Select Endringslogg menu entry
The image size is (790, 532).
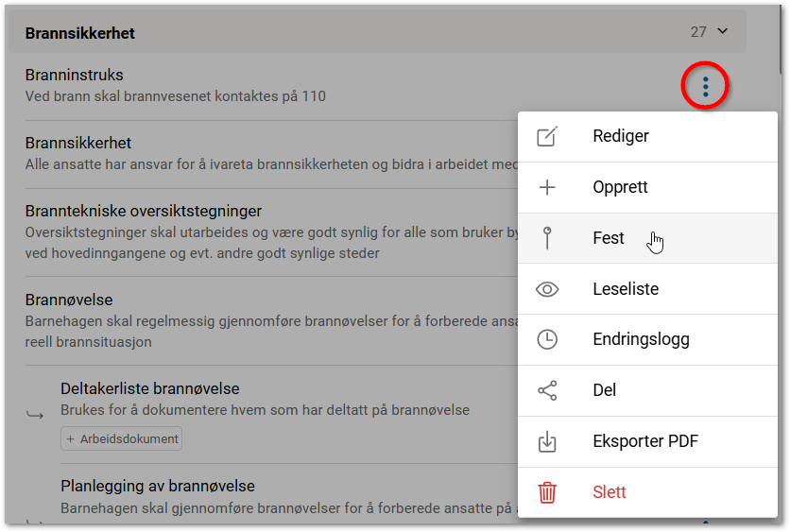pos(641,339)
